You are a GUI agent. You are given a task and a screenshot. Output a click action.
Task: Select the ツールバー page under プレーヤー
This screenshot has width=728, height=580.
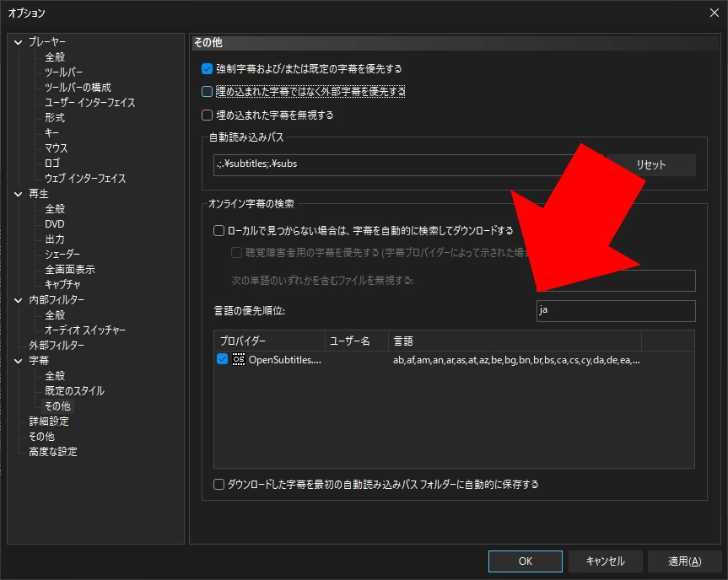point(63,72)
